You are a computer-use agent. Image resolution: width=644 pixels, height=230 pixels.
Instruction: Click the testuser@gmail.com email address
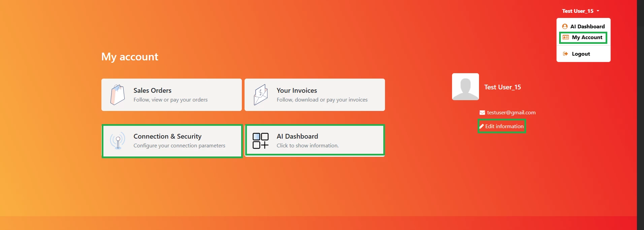click(x=511, y=113)
